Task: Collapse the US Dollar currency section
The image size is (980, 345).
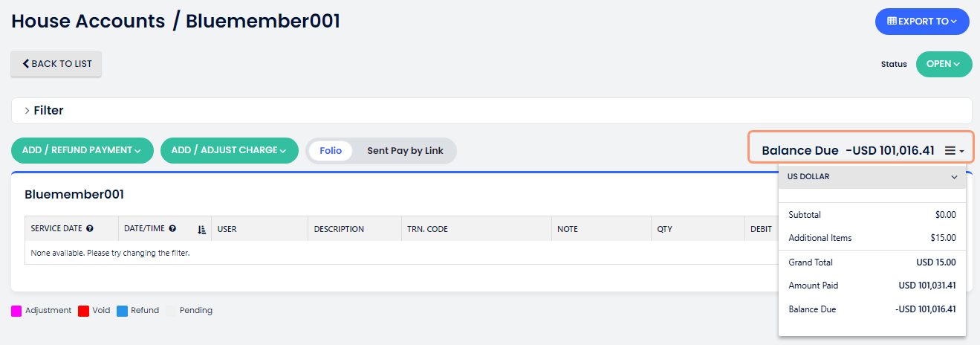Action: click(954, 177)
